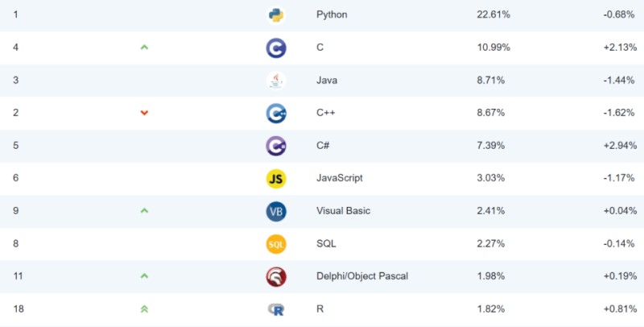Select the Java language name
The image size is (644, 327).
click(x=327, y=80)
